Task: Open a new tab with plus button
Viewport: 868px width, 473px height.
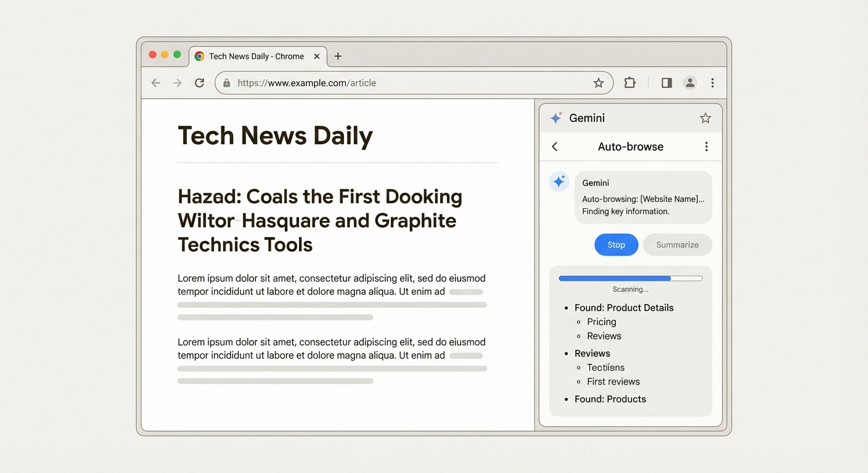Action: tap(338, 56)
